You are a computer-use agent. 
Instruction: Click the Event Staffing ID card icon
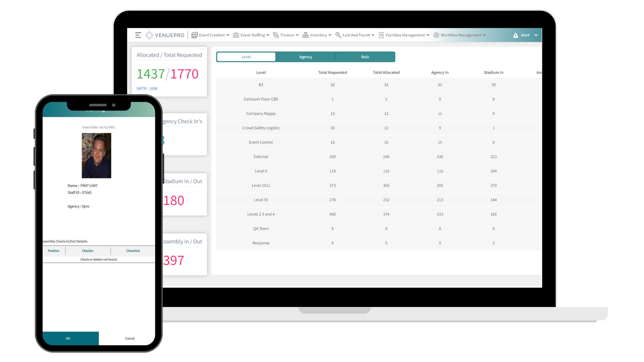tap(236, 35)
